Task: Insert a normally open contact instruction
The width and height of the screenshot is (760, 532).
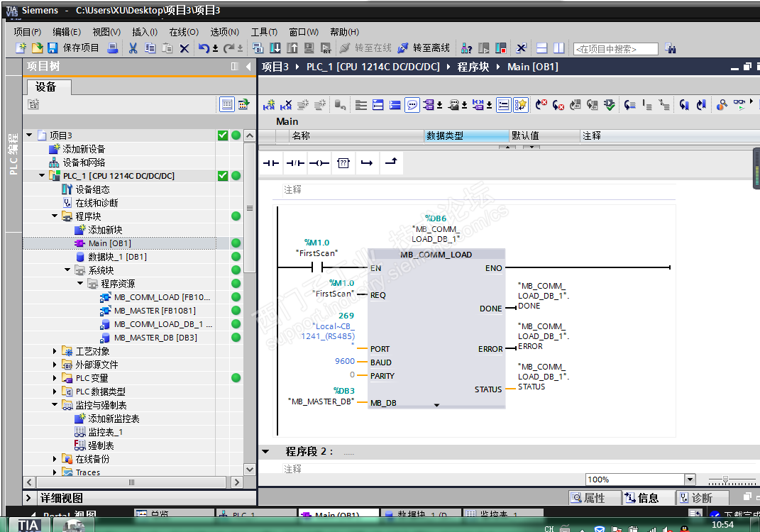Action: (272, 163)
